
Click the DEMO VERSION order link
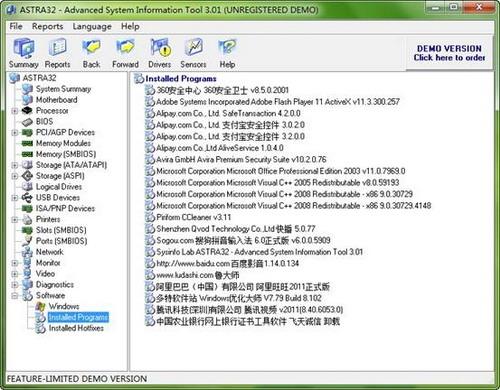[x=449, y=53]
